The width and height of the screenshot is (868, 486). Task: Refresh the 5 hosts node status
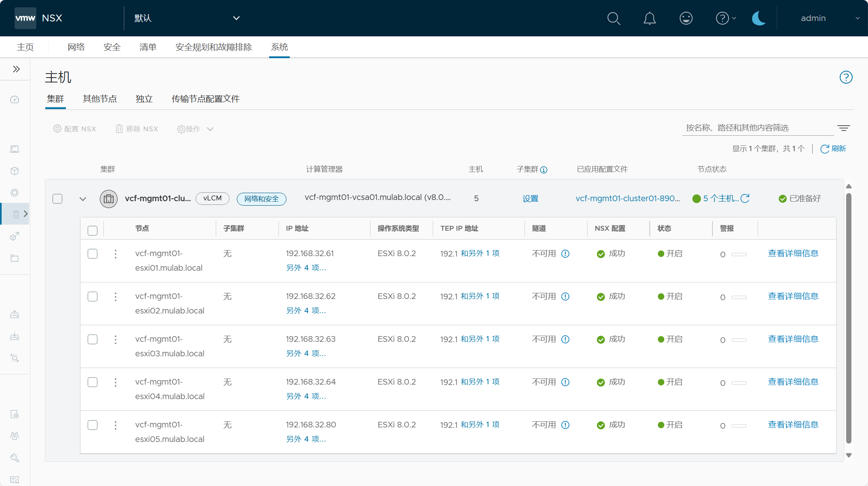tap(745, 198)
